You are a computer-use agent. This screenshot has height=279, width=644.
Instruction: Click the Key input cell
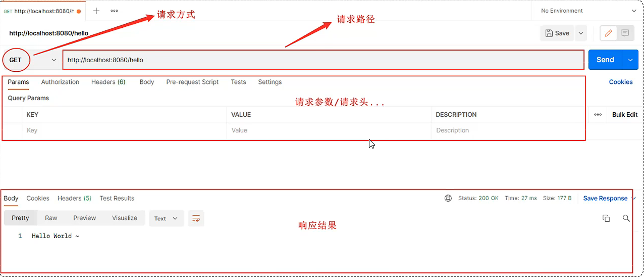[125, 130]
